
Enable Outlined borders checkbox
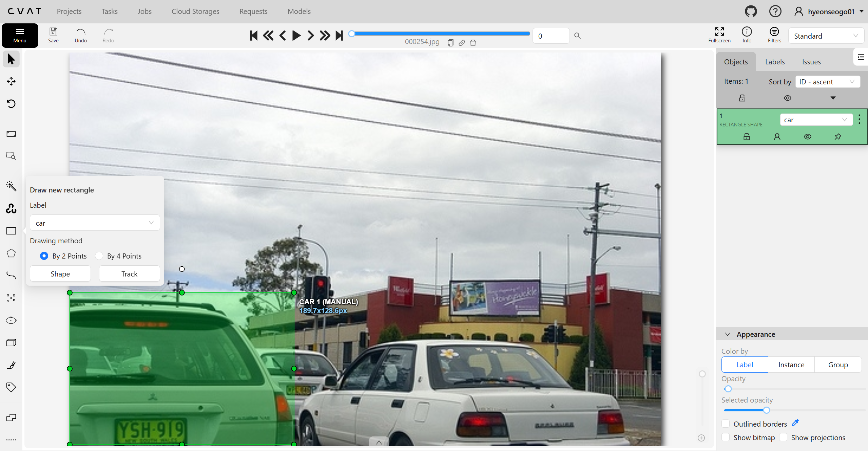pyautogui.click(x=726, y=424)
